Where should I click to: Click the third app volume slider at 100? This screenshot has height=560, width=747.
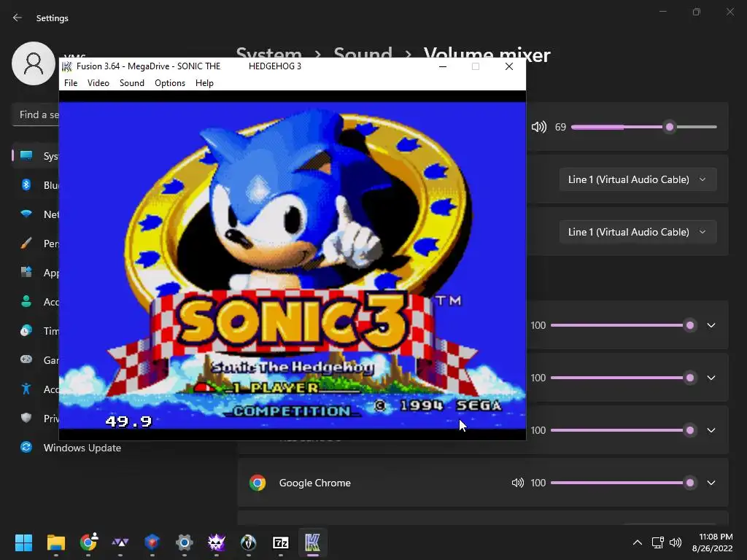tap(624, 430)
